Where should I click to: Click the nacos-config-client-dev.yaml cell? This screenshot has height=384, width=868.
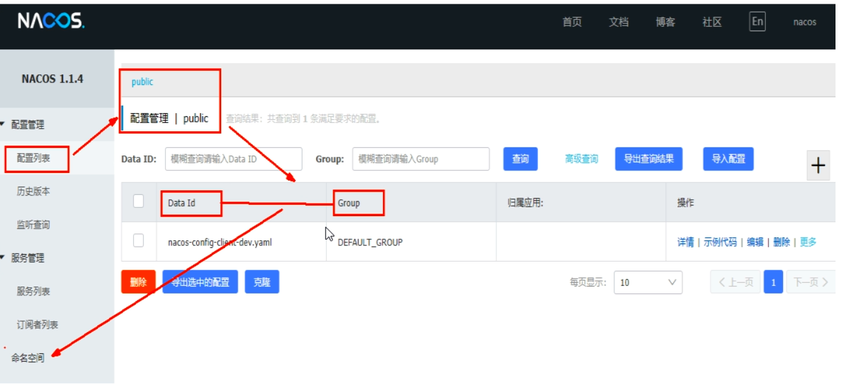click(220, 242)
